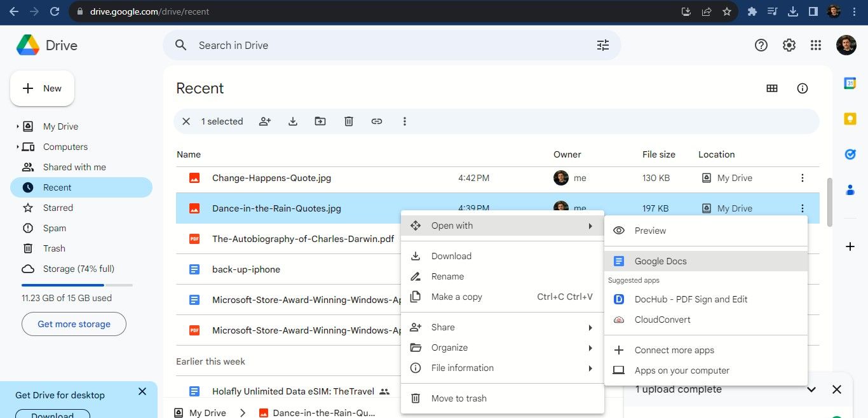Click the New button
The height and width of the screenshot is (418, 868).
click(42, 88)
